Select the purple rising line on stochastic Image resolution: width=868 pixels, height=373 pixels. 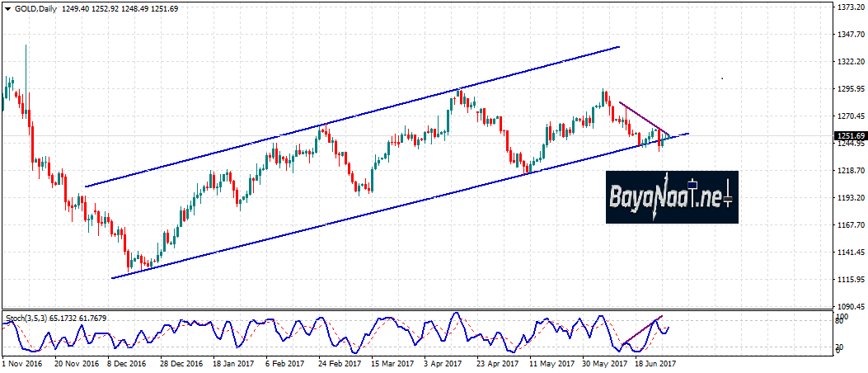(x=643, y=331)
